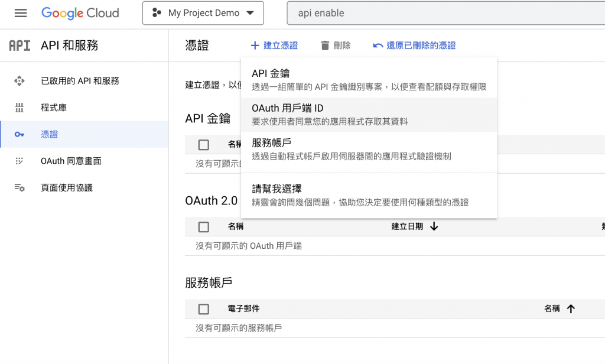
Task: Sort 服務帳戶 table by 名稱 column
Action: coord(552,308)
